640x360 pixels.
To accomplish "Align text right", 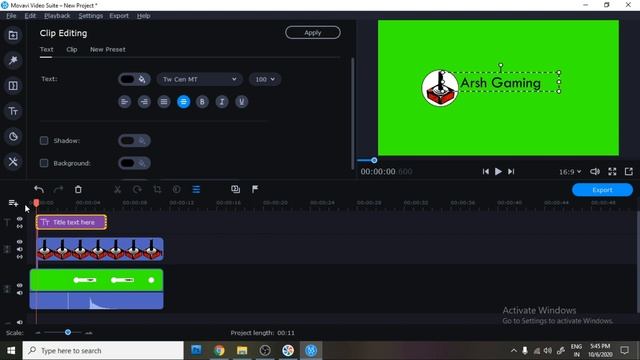I will click(x=144, y=102).
